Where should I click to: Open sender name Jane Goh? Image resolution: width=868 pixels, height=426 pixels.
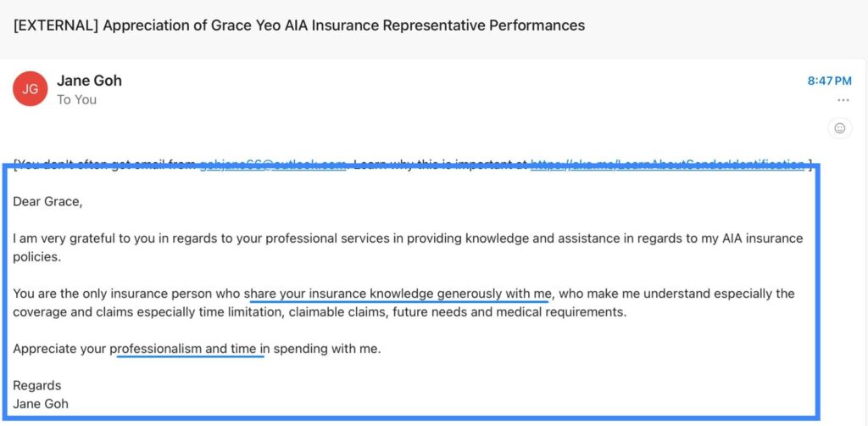coord(89,81)
